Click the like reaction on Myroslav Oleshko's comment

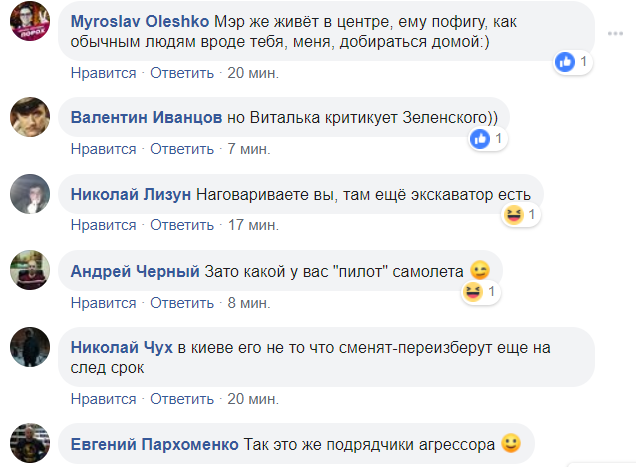tap(566, 62)
